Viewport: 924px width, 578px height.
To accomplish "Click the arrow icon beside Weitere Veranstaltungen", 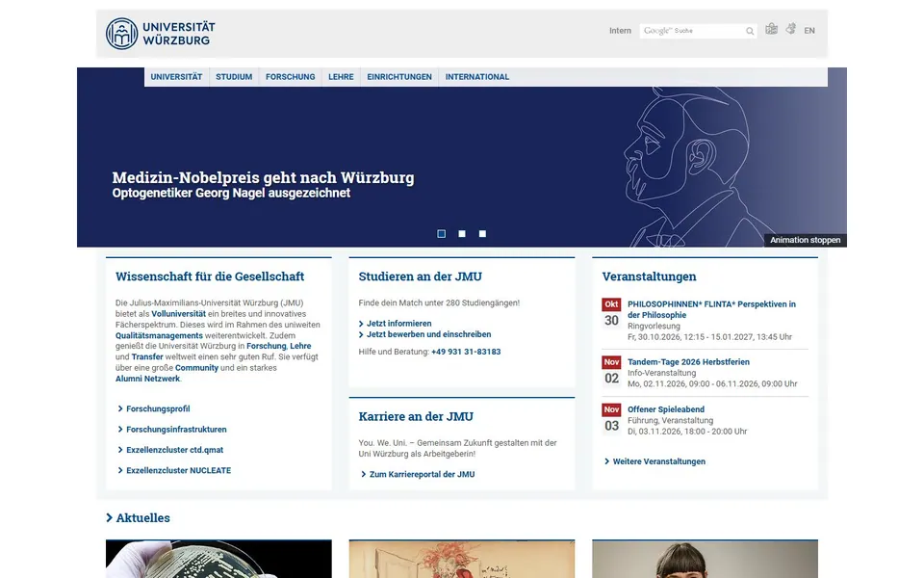I will [607, 461].
